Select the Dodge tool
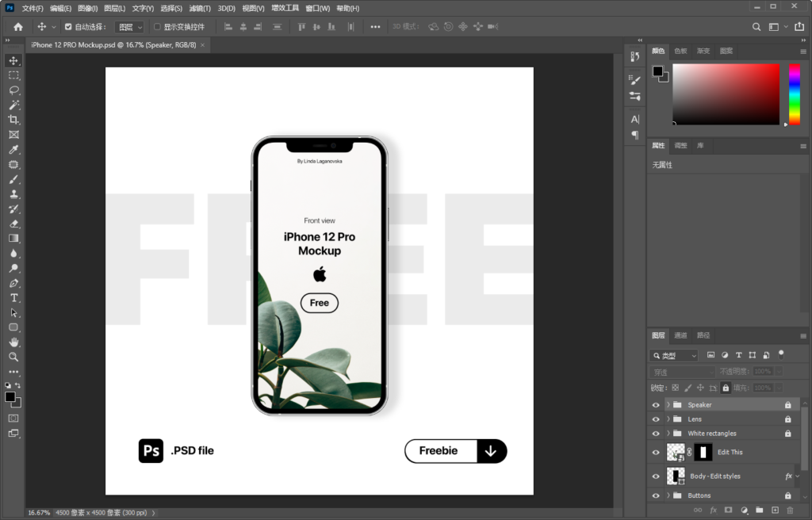This screenshot has height=520, width=812. click(x=13, y=268)
